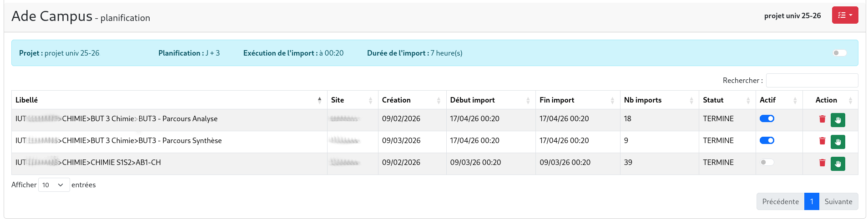Click trash icon for CHIMIE S1S2>AB1-CH row
Image resolution: width=868 pixels, height=221 pixels.
coord(822,163)
